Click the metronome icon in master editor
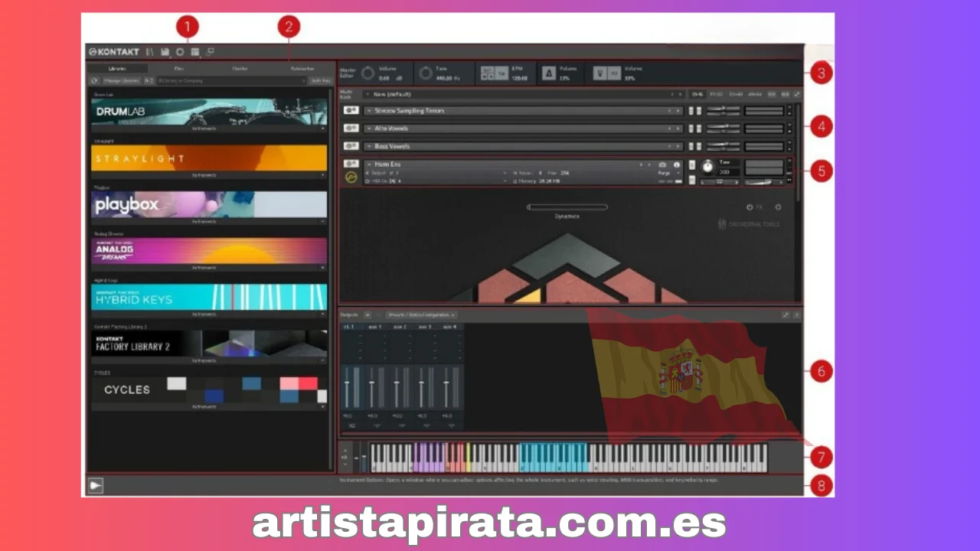The image size is (980, 551). pyautogui.click(x=548, y=73)
